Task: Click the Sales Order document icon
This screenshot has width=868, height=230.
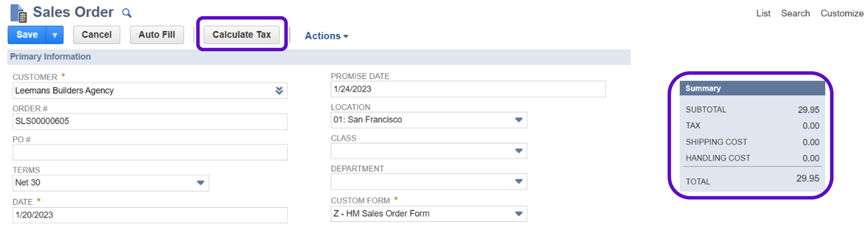Action: point(18,13)
